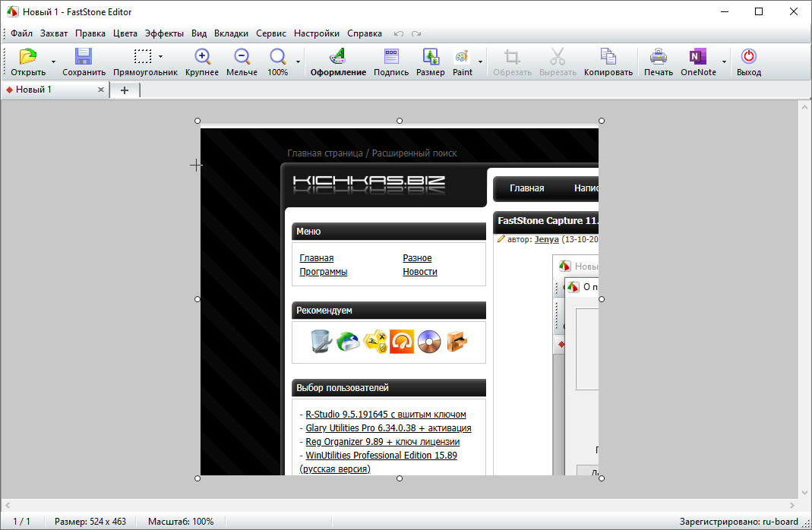The image size is (812, 530).
Task: Click the Zoom In (Крупнее) magnifier icon
Action: click(x=202, y=58)
